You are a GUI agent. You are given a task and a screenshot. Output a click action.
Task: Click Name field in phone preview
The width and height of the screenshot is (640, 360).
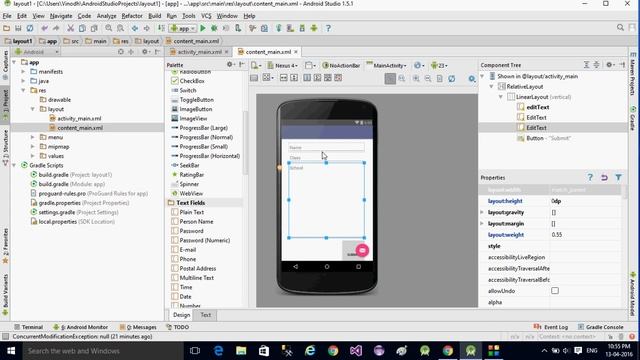[x=326, y=147]
